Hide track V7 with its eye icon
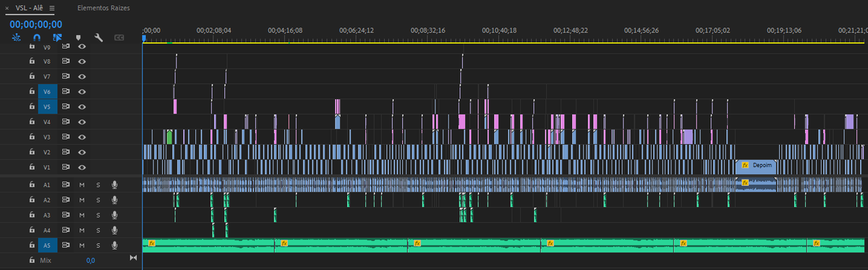The width and height of the screenshot is (868, 270). [82, 76]
